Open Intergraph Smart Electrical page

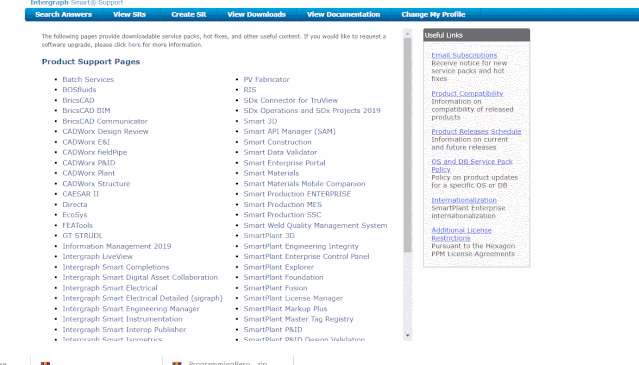(110, 288)
